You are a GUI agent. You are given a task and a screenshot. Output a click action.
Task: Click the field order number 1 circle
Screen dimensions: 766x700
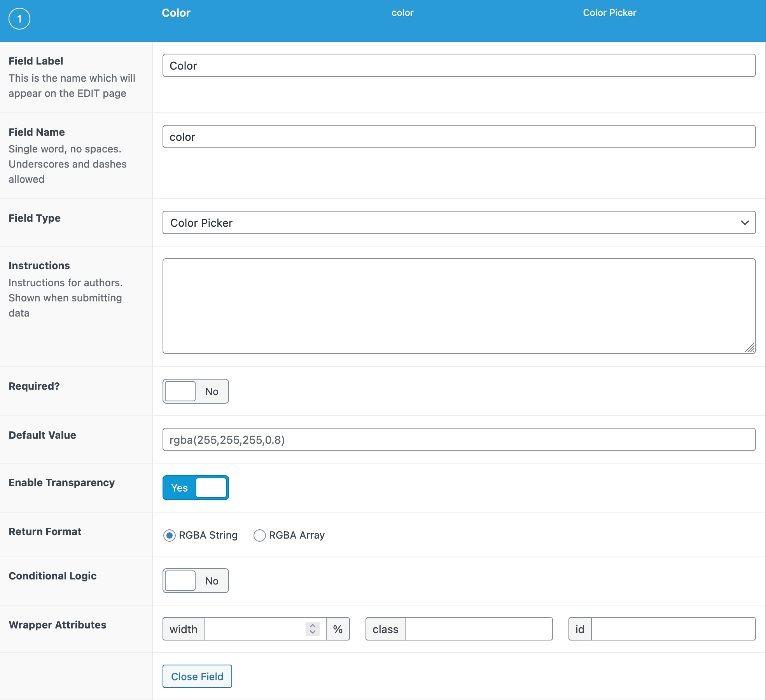click(19, 19)
